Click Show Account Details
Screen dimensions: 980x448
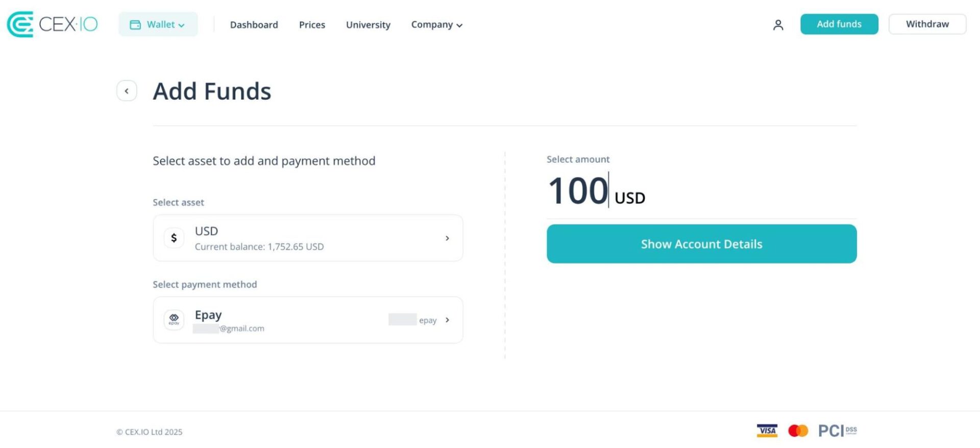[x=701, y=244]
